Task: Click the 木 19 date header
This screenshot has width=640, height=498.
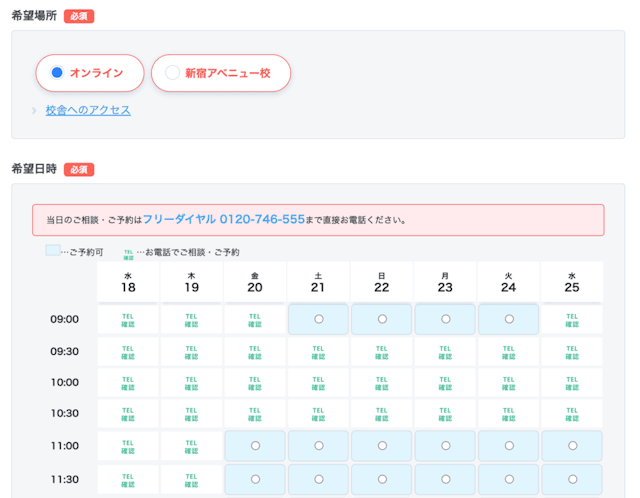Action: pos(191,282)
